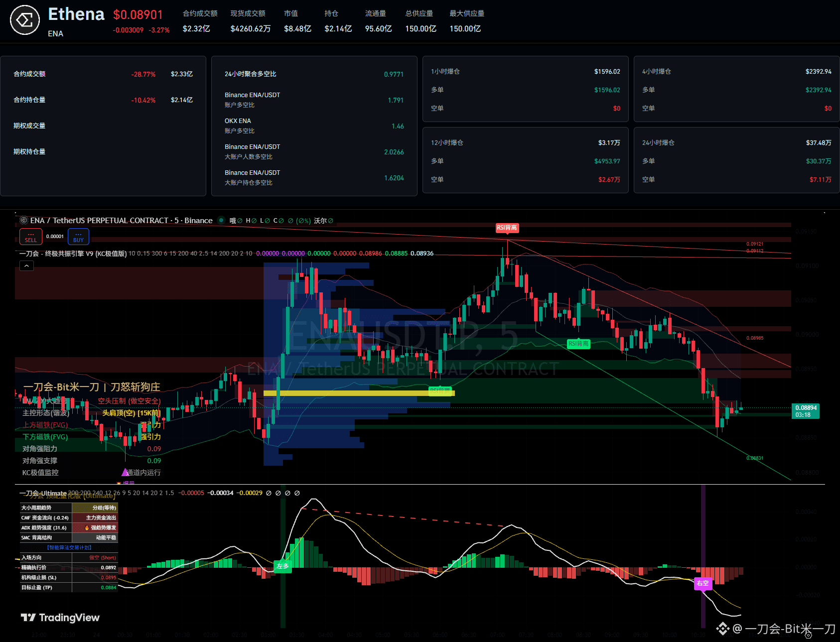Click the 下方磁铁(FVG) dashboard label

[x=45, y=437]
